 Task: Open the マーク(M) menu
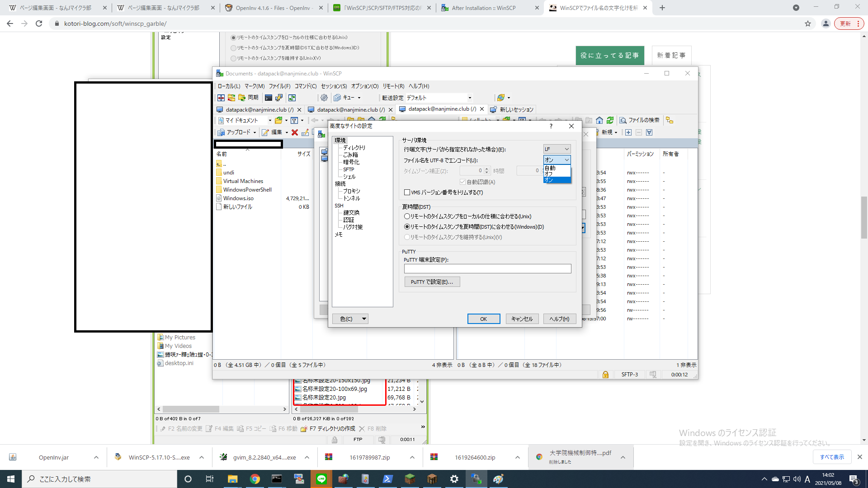click(255, 86)
